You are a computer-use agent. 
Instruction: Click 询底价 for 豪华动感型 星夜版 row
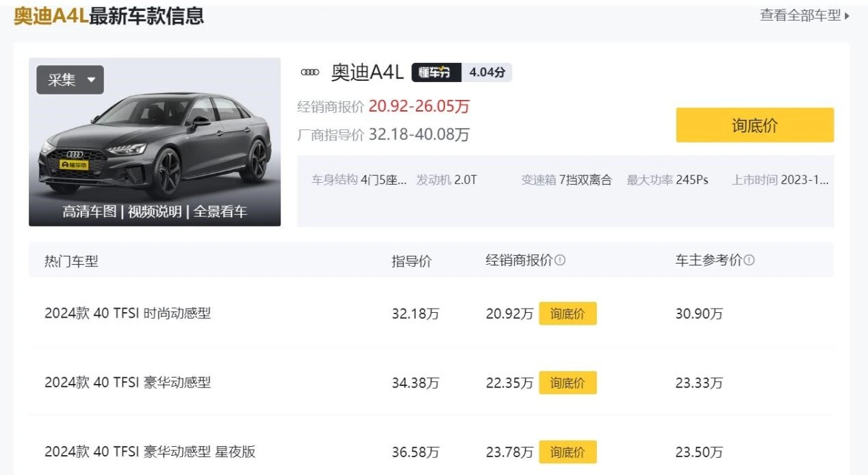point(567,452)
